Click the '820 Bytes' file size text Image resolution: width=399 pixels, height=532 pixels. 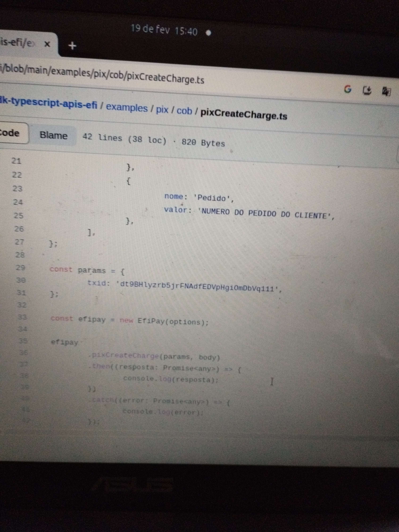pos(203,143)
